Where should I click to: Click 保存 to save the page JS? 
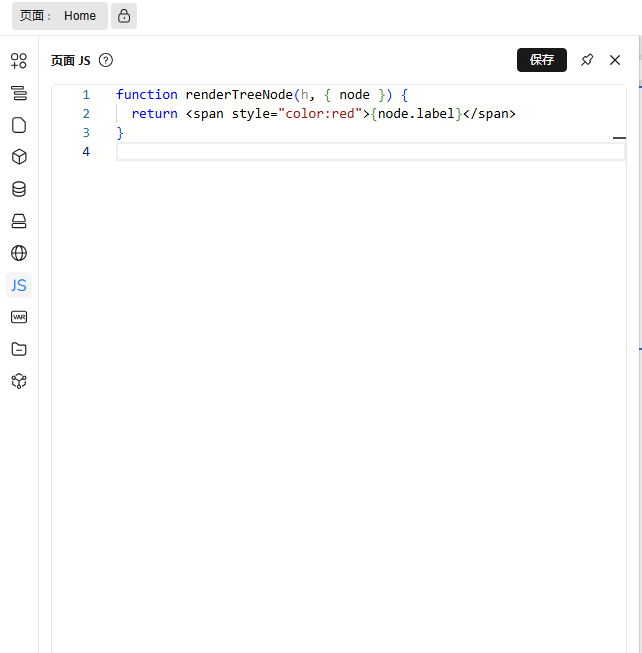542,60
